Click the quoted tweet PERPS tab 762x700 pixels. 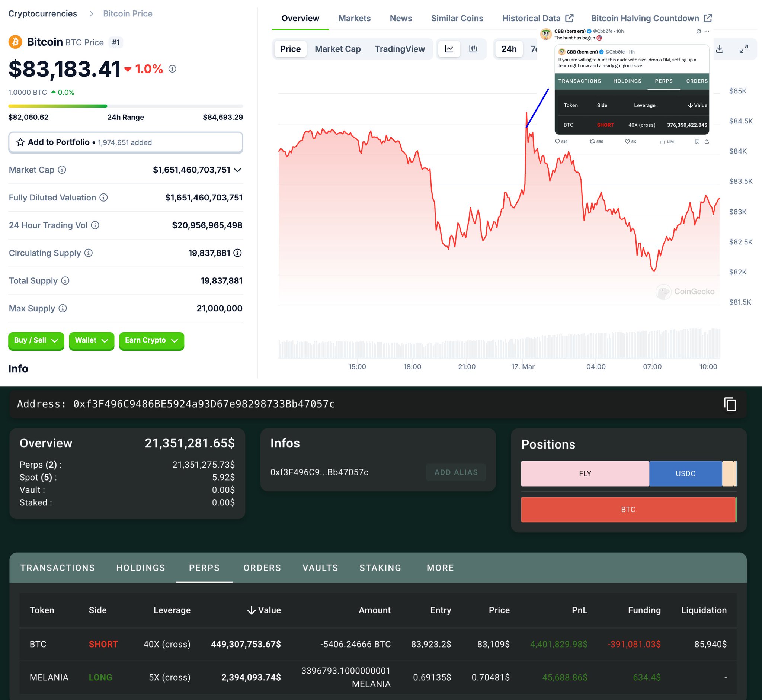pos(664,81)
